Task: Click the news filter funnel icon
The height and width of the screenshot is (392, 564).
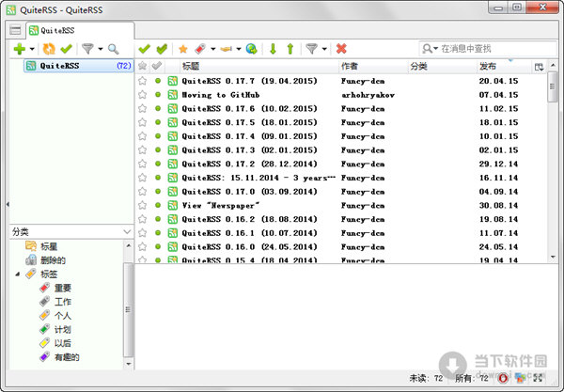Action: pyautogui.click(x=311, y=49)
